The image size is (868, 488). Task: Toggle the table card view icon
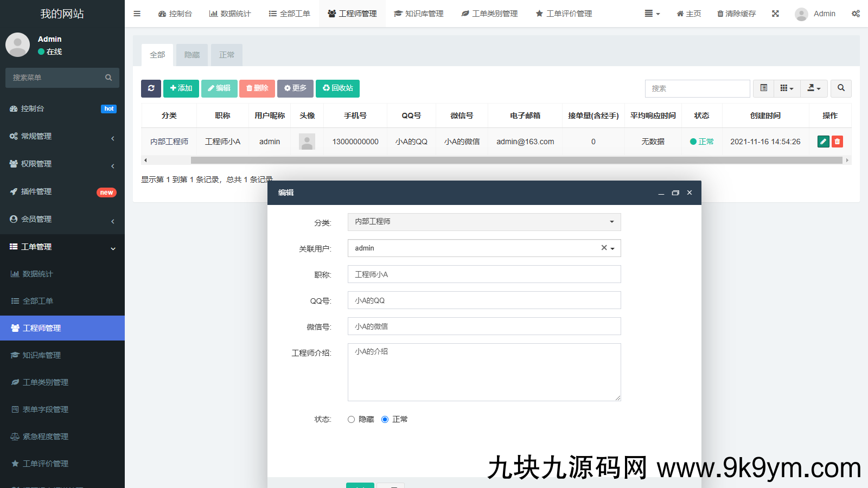click(x=764, y=88)
